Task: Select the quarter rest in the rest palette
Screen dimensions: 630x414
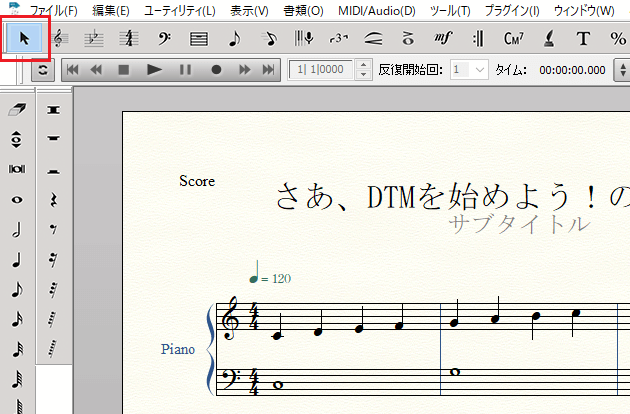Action: (53, 199)
